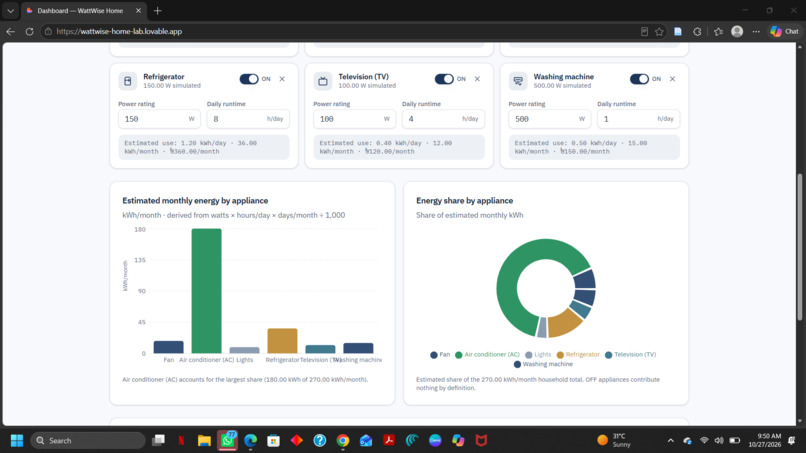Open browser settings and more menu

[756, 31]
